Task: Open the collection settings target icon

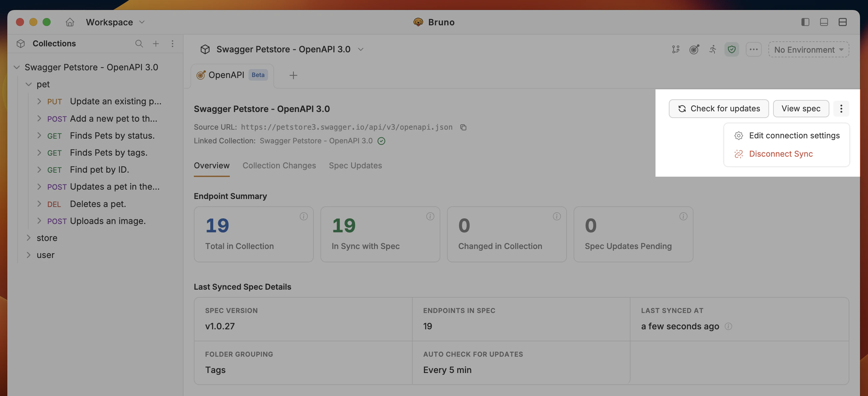Action: coord(694,49)
